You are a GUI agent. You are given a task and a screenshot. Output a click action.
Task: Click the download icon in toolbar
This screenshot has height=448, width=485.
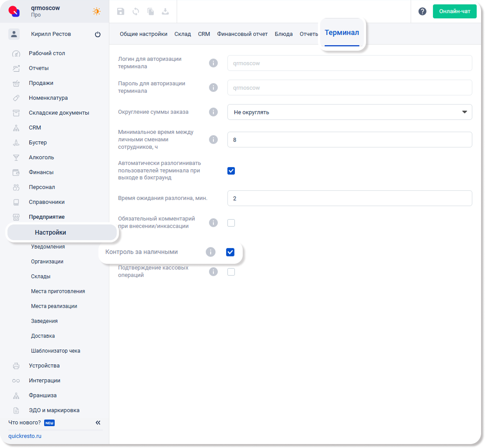165,12
